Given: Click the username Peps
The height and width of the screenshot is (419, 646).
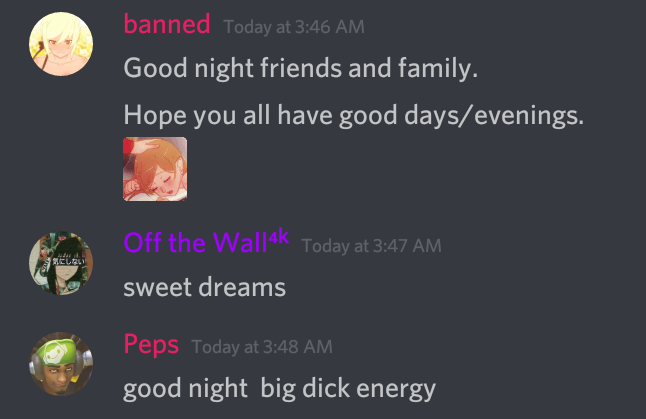Looking at the screenshot, I should 151,344.
